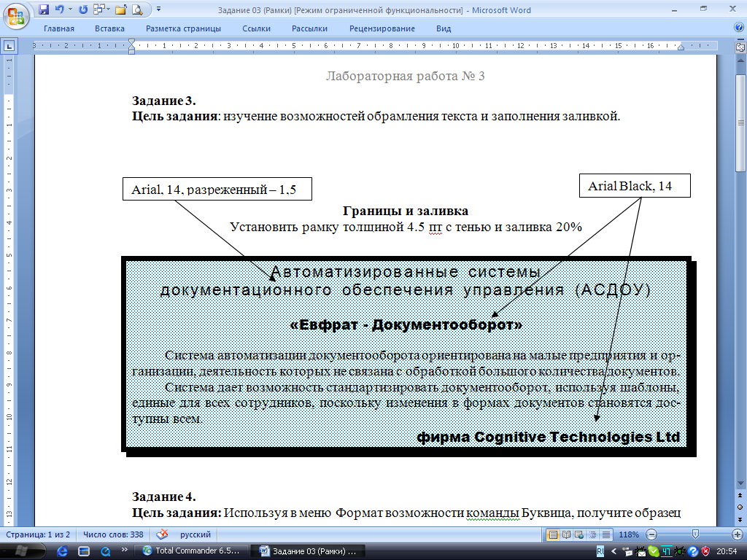Click the proofing errors book icon
747x560 pixels.
(163, 534)
